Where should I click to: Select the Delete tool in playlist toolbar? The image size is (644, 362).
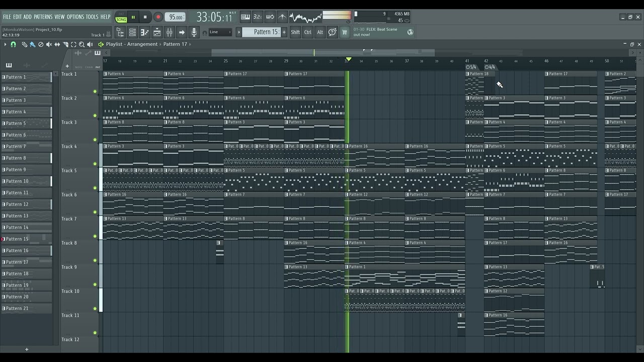point(41,45)
